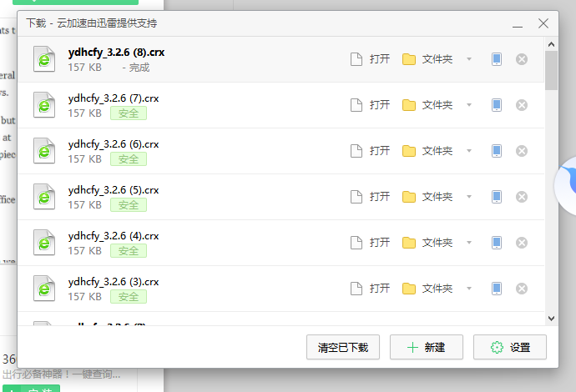Remove ydhcfy_3.2.6 (5).crx from download list

522,197
